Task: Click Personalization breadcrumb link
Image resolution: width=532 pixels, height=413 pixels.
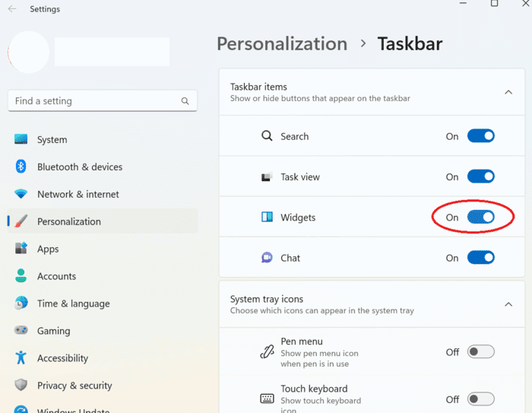Action: [282, 44]
